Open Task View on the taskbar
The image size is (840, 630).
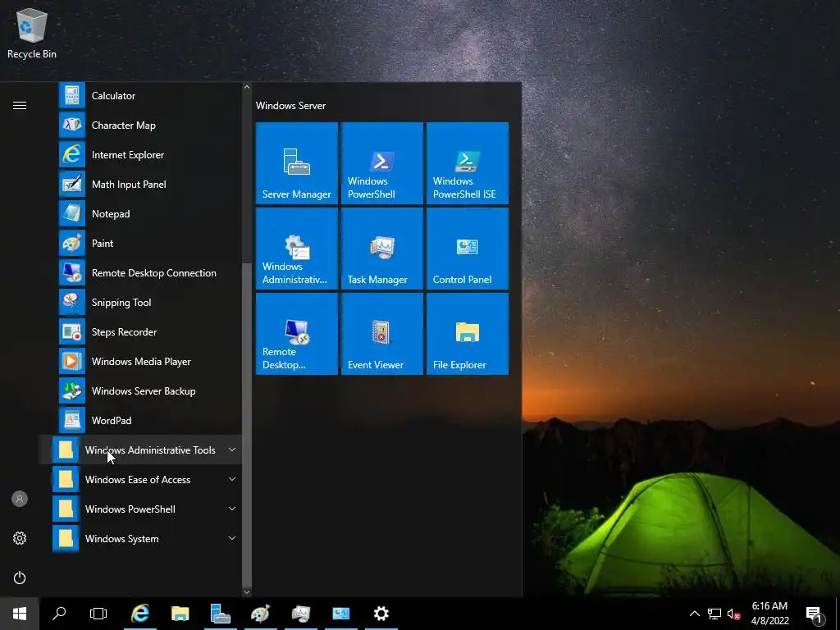pyautogui.click(x=98, y=614)
